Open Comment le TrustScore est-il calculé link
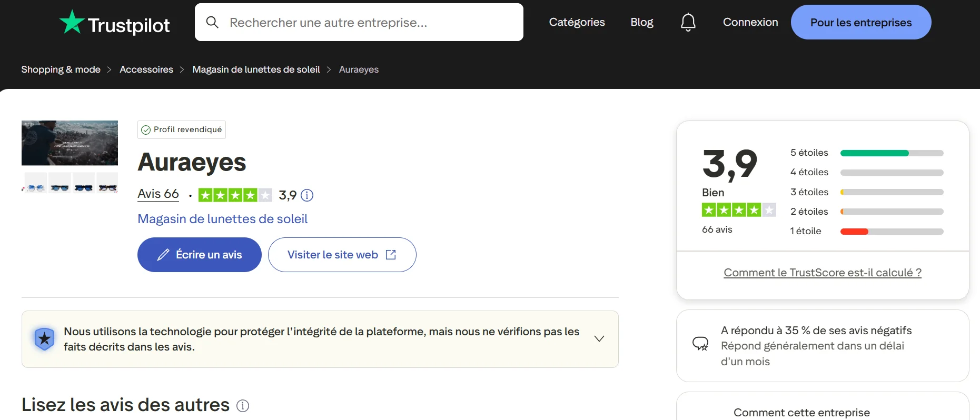 [x=823, y=273]
